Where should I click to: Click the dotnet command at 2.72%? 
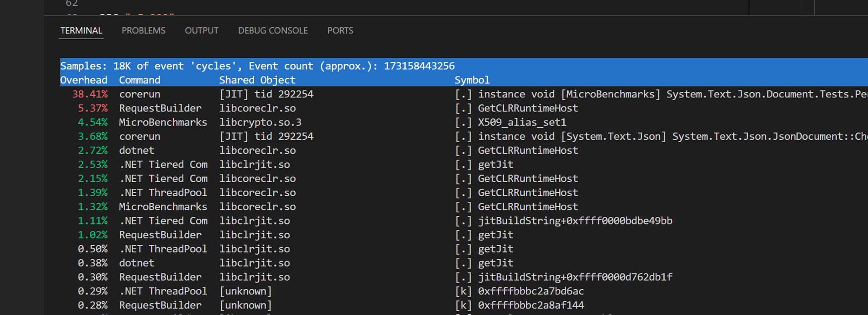point(136,151)
